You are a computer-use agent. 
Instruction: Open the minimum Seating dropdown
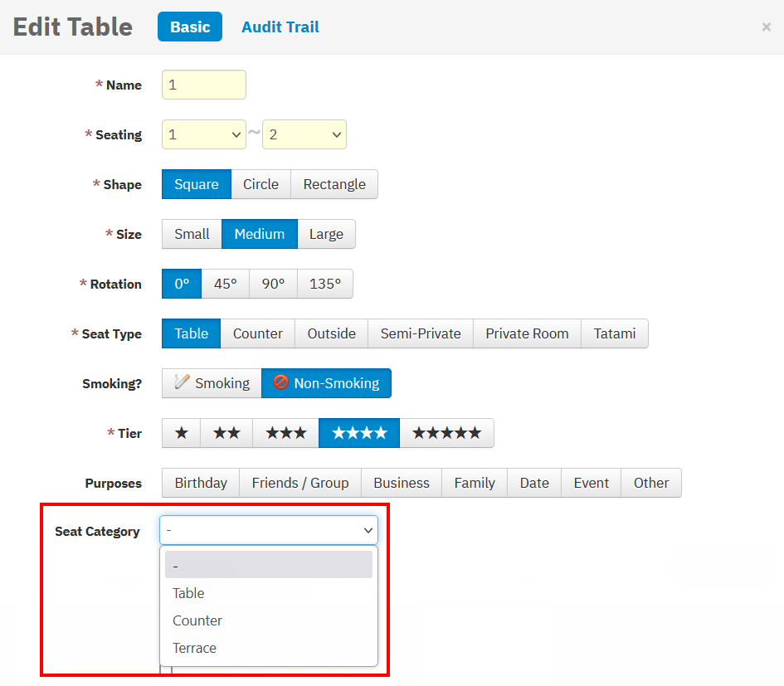(204, 134)
